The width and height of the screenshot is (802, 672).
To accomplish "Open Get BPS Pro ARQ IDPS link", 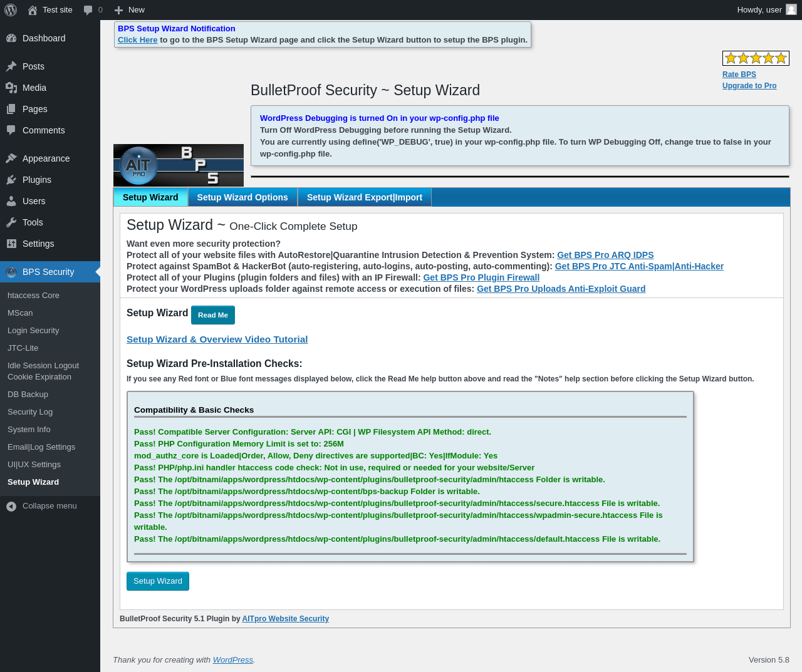I will pyautogui.click(x=605, y=255).
